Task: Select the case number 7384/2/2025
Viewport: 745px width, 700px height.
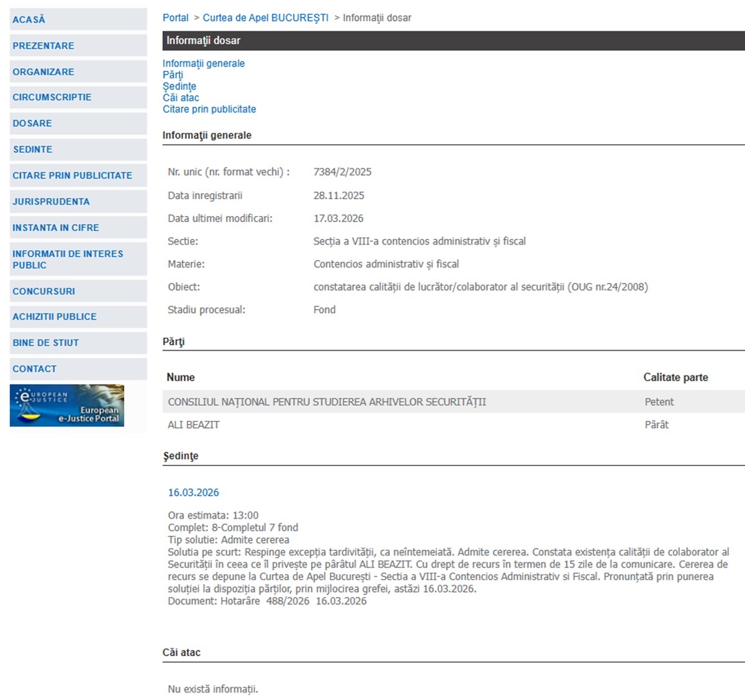Action: 343,172
